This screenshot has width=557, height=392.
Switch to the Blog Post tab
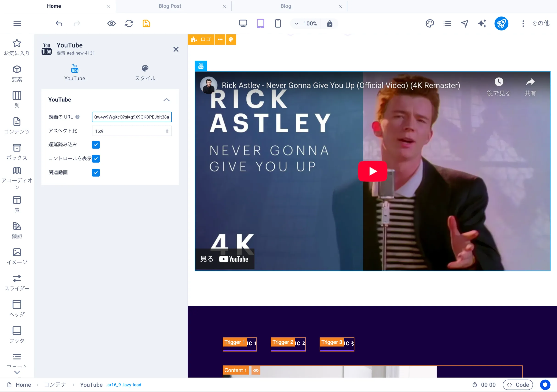pos(170,6)
